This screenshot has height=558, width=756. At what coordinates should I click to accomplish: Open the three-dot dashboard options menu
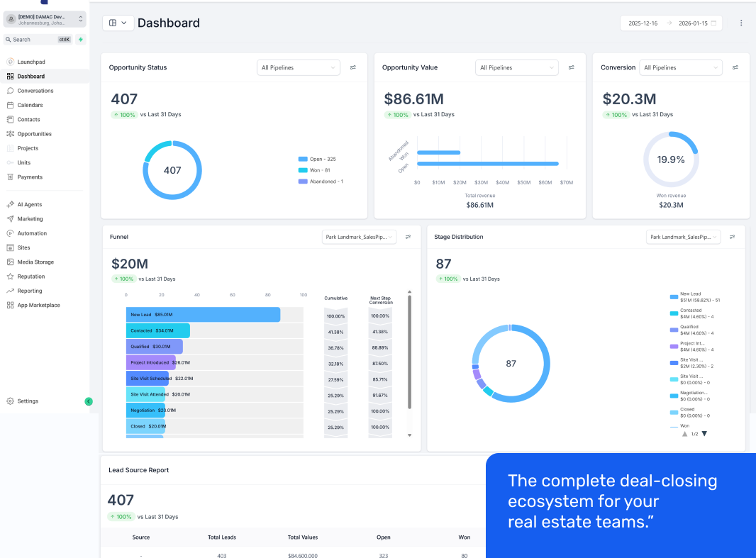(741, 23)
